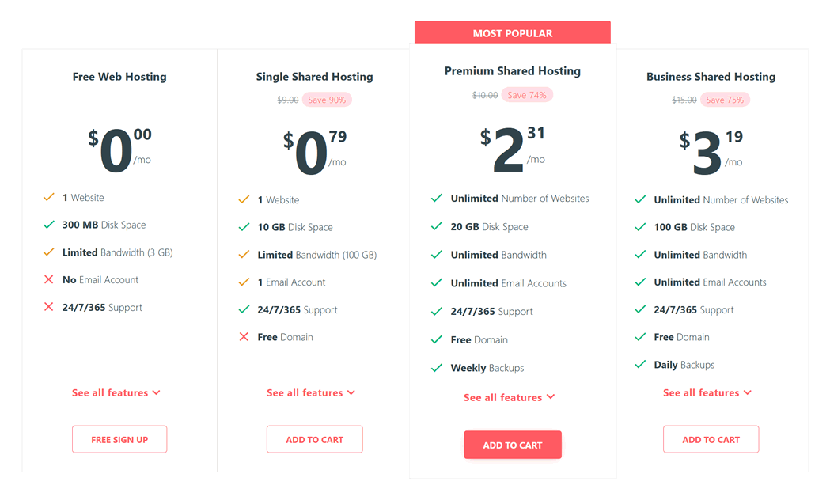Screen dimensions: 830x504
Task: Click green check beside 300 MB Disk Space
Action: coord(49,225)
